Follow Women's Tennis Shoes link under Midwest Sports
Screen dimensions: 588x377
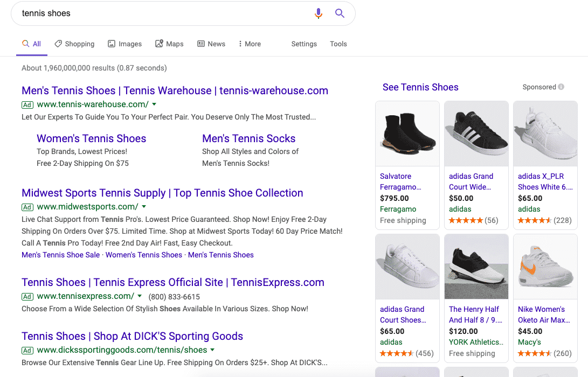click(143, 255)
